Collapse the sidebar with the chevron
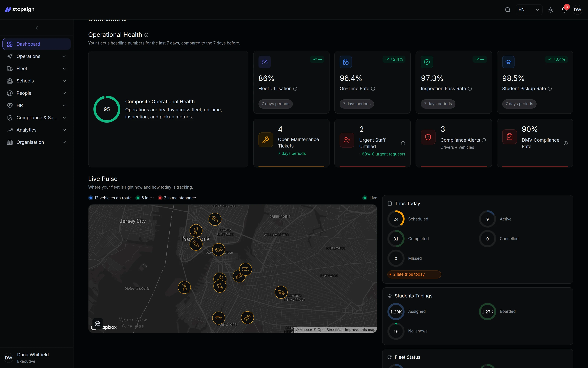Image resolution: width=588 pixels, height=368 pixels. coord(37,27)
